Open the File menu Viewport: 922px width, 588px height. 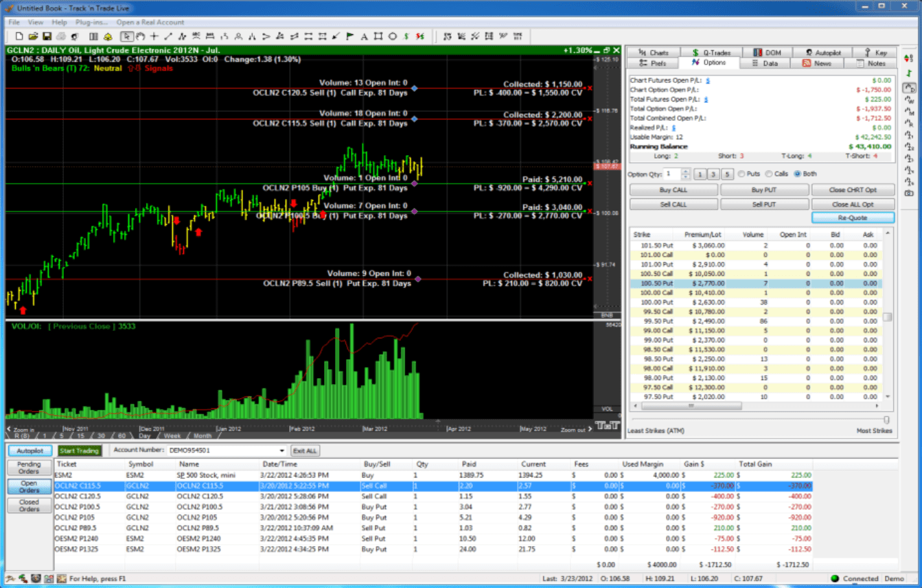pyautogui.click(x=14, y=22)
